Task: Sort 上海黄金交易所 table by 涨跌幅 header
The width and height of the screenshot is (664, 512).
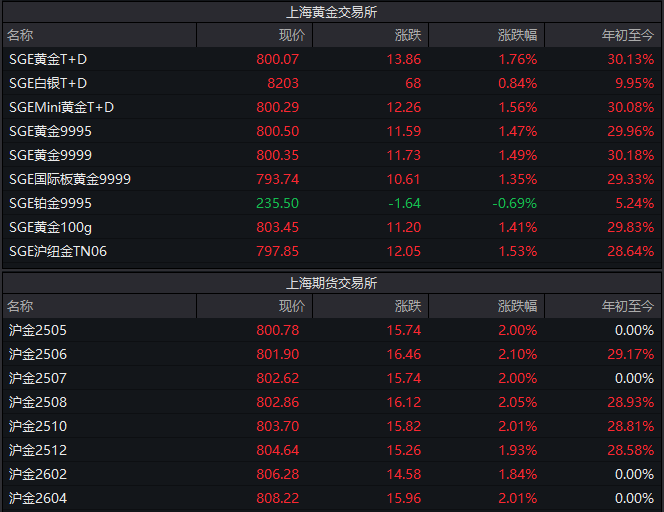Action: click(517, 35)
